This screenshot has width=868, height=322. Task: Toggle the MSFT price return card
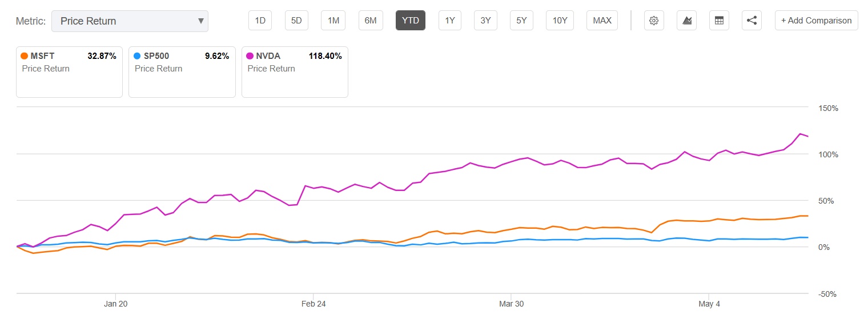pos(69,72)
